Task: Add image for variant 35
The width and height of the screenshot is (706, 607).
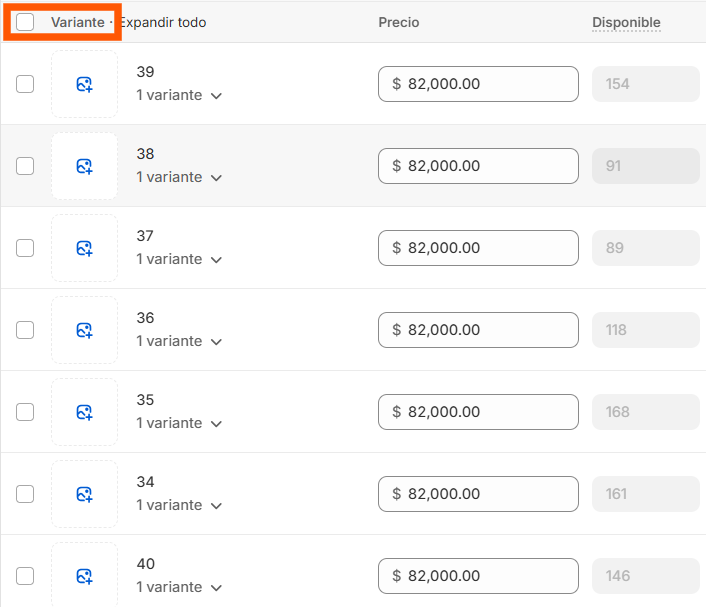Action: pos(85,412)
